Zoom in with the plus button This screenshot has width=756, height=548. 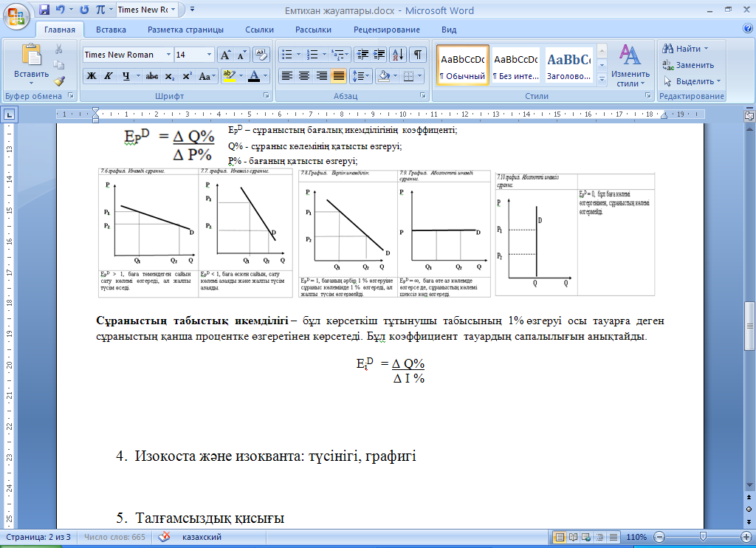click(x=746, y=537)
